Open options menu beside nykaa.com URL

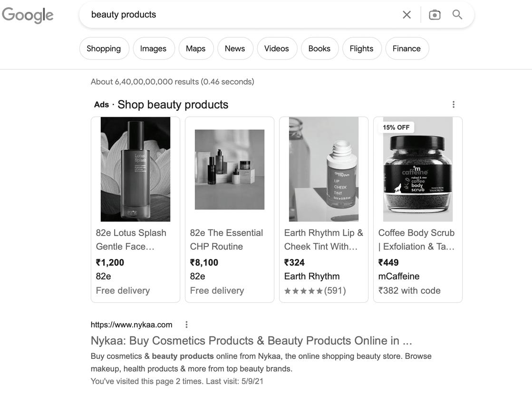click(x=186, y=325)
